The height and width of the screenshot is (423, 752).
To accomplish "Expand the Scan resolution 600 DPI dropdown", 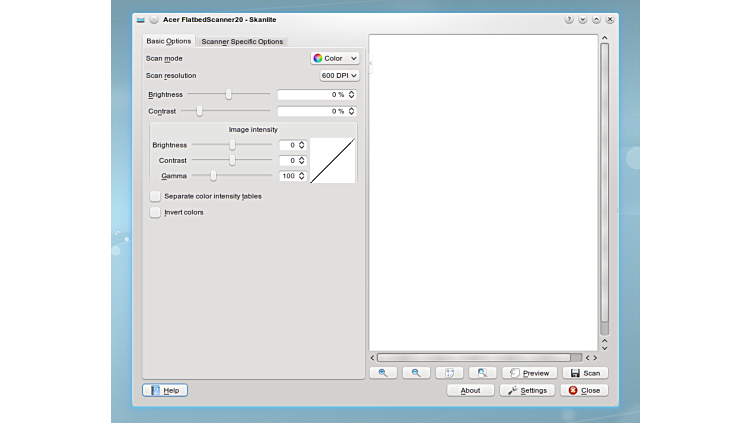I will click(x=339, y=75).
